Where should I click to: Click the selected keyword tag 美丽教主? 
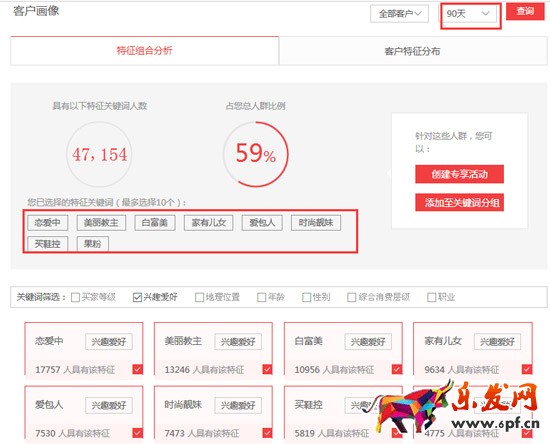(101, 223)
